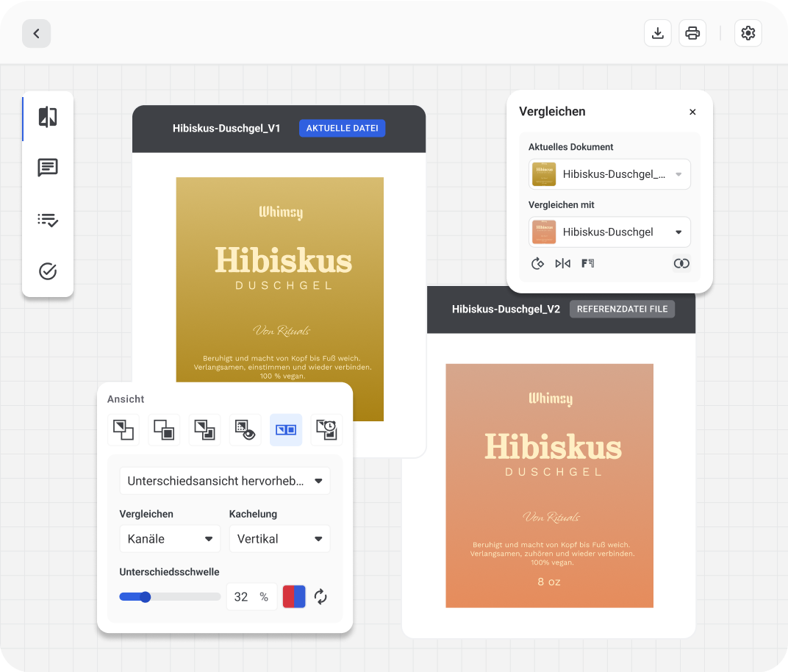Screen dimensions: 788x672
Task: Click the mirror flip icon in Vergleichen
Action: [x=562, y=263]
